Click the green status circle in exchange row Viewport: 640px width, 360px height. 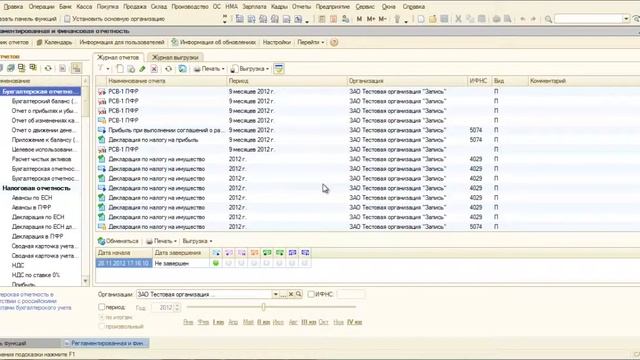click(x=216, y=263)
